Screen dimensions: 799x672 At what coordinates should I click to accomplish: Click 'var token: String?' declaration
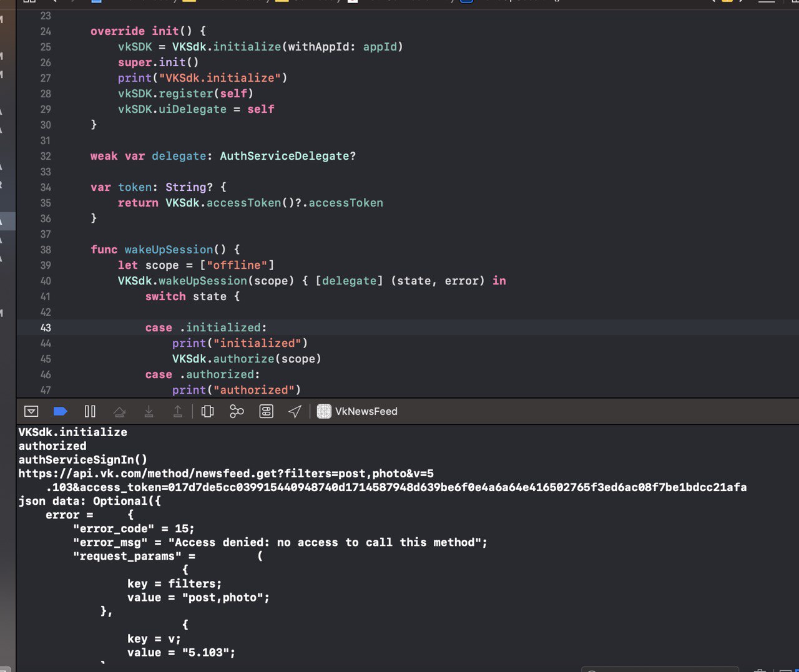152,187
